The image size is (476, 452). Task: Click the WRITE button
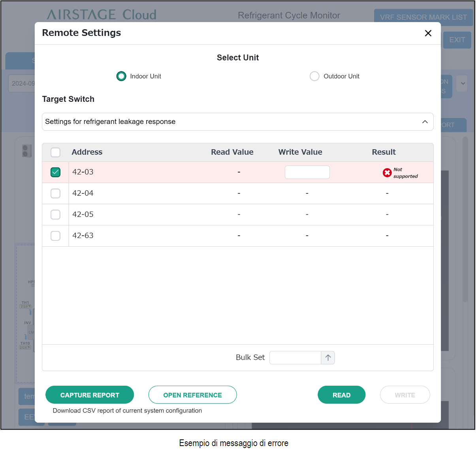(x=405, y=395)
